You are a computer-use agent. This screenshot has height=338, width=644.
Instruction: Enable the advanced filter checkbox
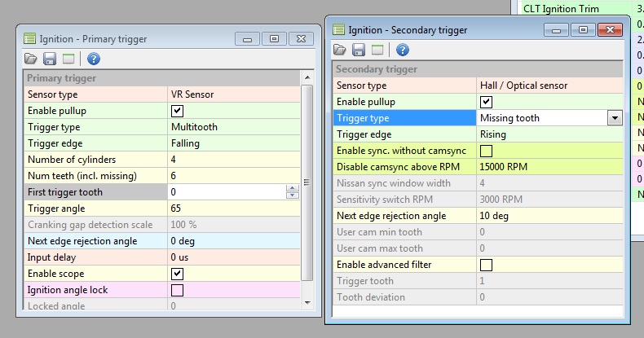(487, 265)
